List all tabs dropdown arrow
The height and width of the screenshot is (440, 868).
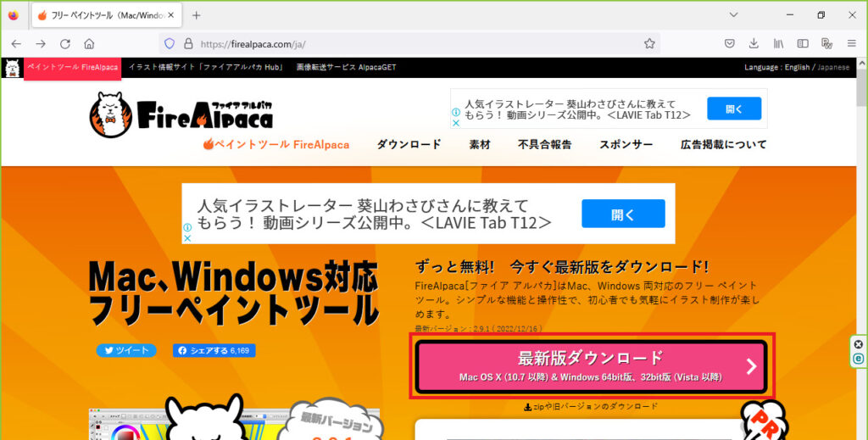click(733, 15)
